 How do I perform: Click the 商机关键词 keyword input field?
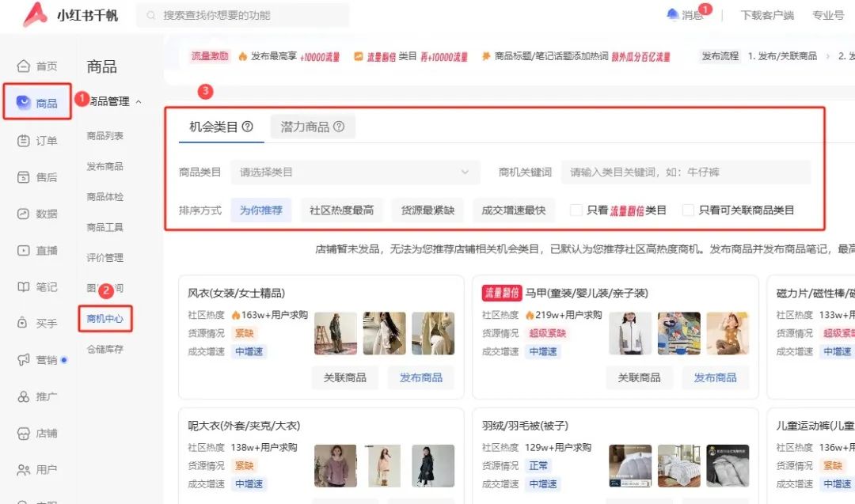(x=686, y=172)
